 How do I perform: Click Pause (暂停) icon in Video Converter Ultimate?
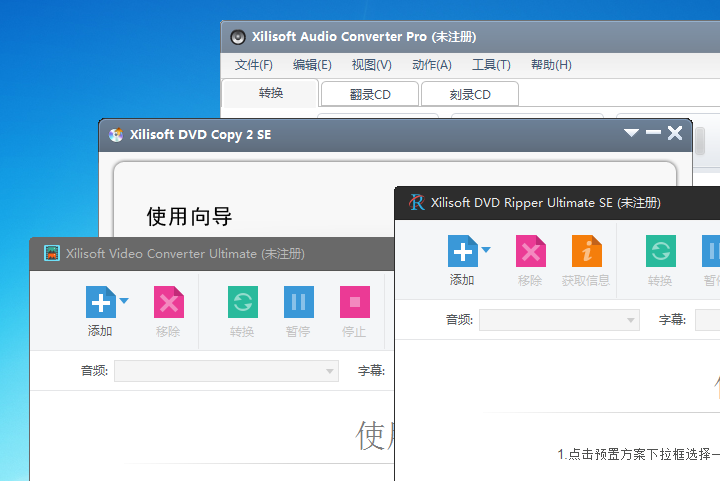click(x=299, y=302)
